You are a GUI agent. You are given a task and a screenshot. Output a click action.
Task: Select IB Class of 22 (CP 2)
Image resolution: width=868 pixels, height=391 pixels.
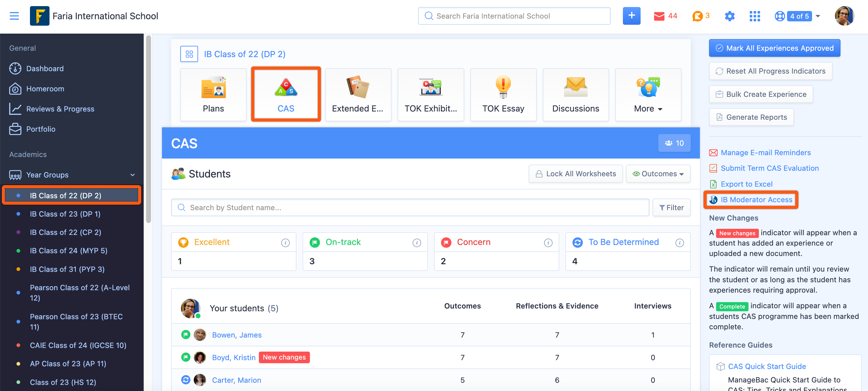[x=65, y=232]
